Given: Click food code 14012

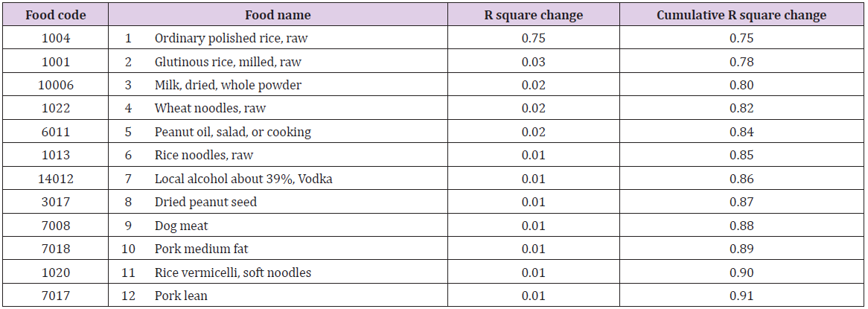Looking at the screenshot, I should 56,179.
